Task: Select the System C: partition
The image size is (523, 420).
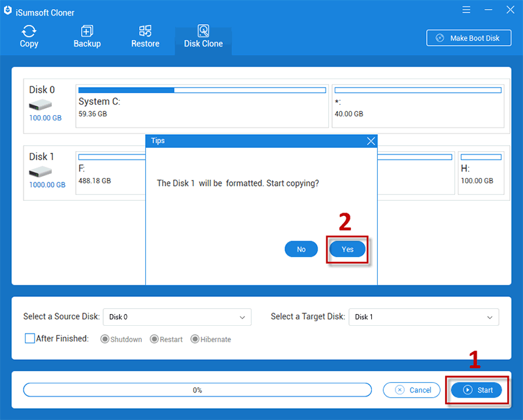Action: click(202, 106)
